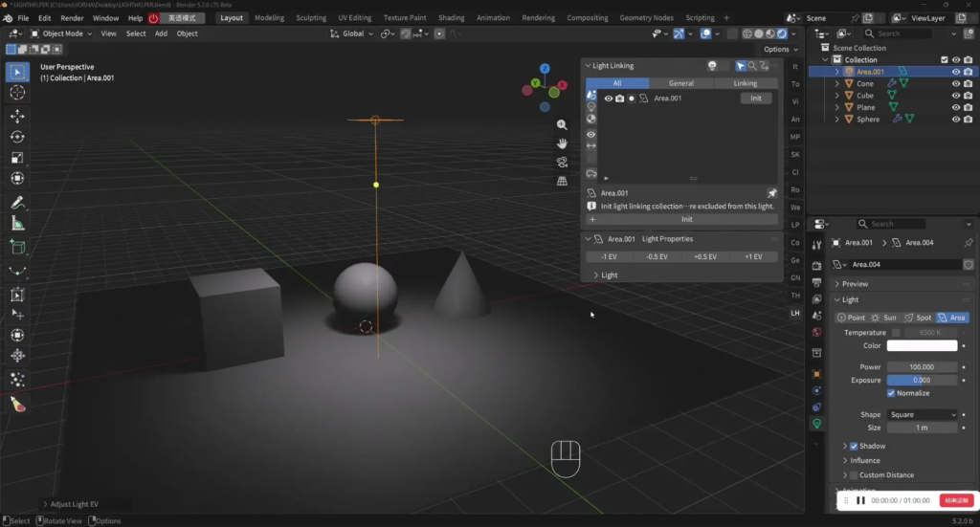Screen dimensions: 980x527
Task: Click the viewport pan hand icon
Action: coord(562,143)
